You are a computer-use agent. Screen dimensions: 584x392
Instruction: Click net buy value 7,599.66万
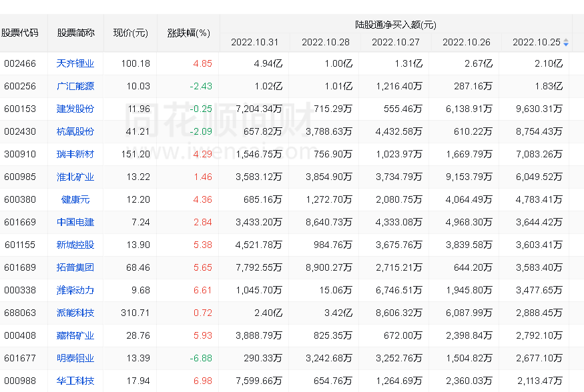(x=259, y=381)
